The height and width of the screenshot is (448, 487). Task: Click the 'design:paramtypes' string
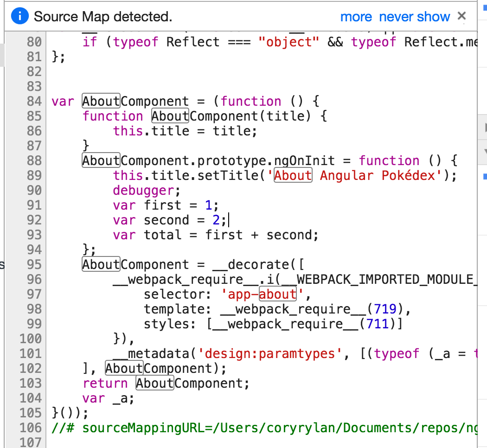[x=269, y=353]
